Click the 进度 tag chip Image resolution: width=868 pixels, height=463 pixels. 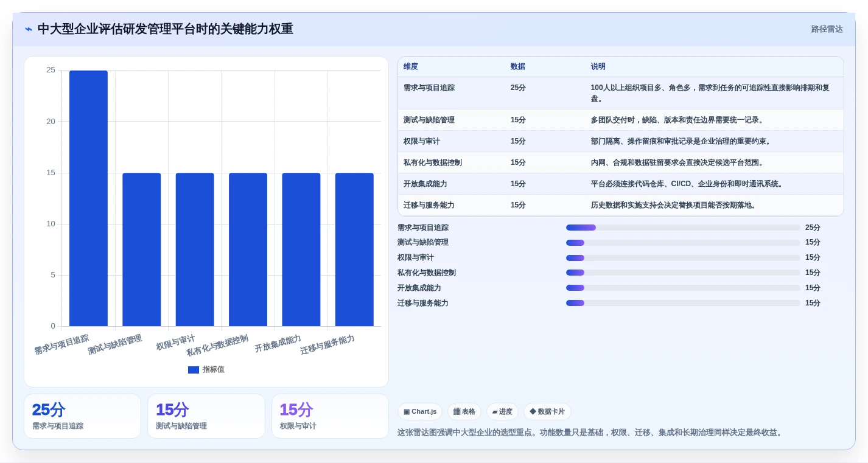[503, 412]
